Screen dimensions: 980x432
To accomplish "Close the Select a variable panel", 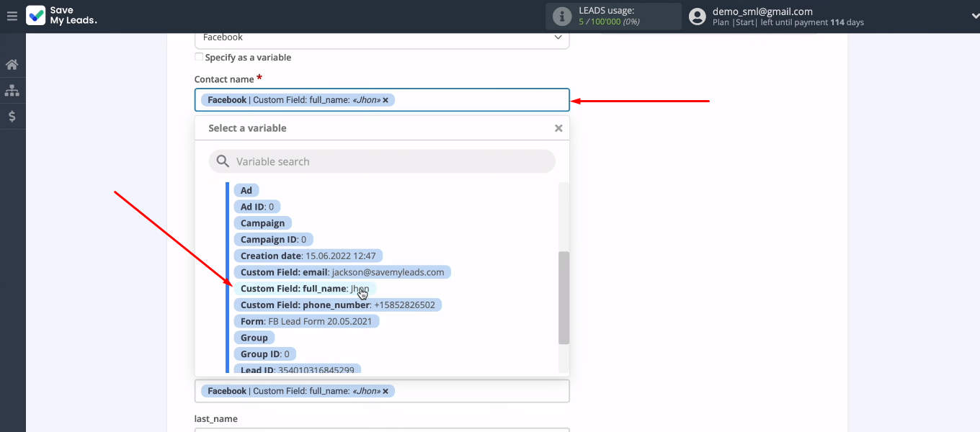I will pos(558,128).
